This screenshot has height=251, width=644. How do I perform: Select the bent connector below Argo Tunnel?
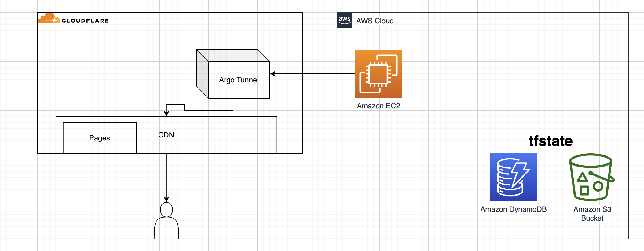[208, 110]
